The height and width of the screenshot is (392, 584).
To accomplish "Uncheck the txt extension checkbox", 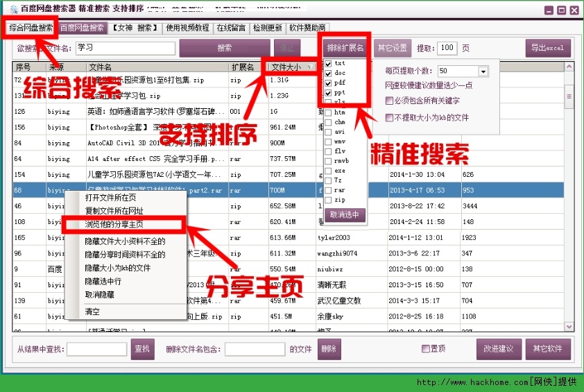I will tap(328, 64).
